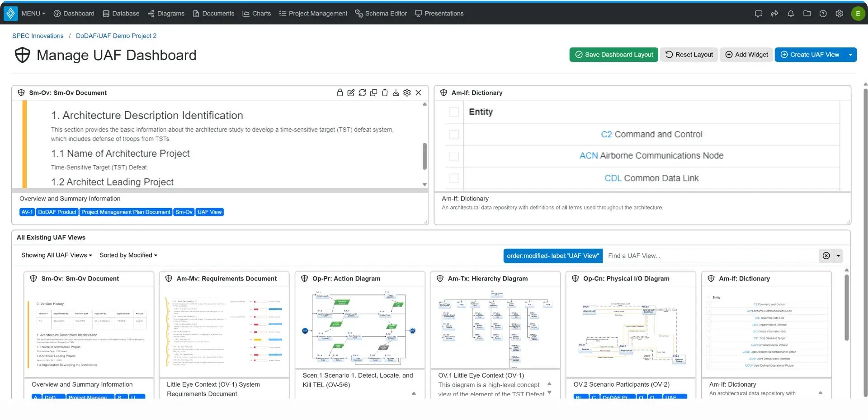The image size is (868, 420).
Task: Open the Schema Editor
Action: [x=381, y=14]
